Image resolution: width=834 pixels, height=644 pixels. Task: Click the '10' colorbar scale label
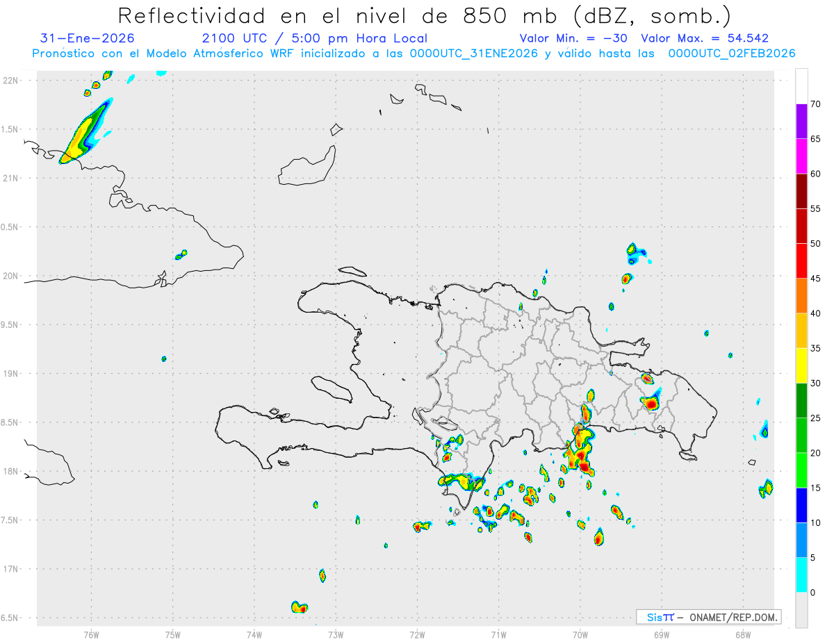[x=816, y=522]
